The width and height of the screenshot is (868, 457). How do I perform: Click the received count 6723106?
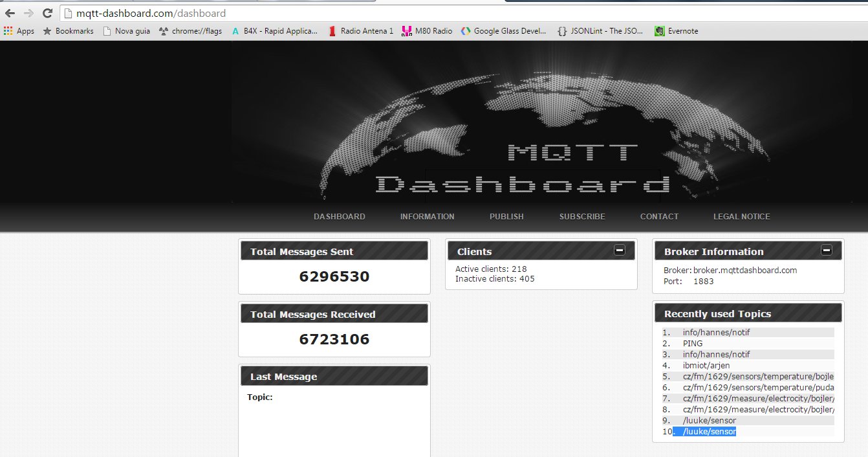click(334, 339)
